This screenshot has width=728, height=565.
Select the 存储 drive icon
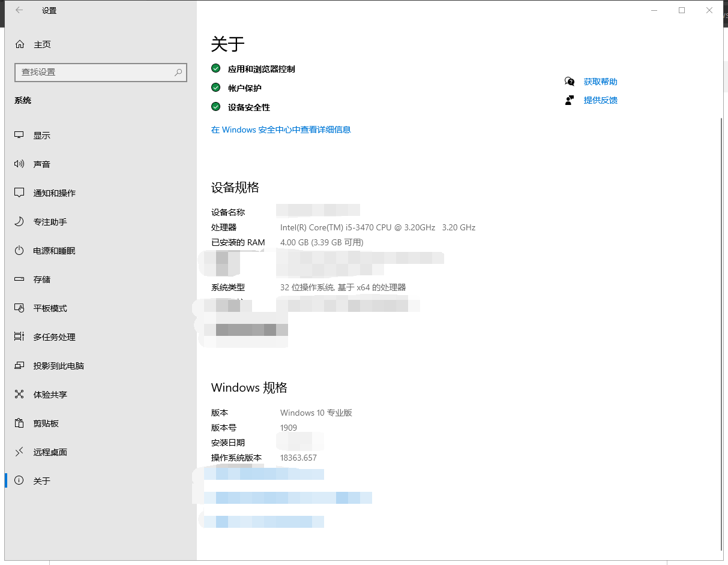[19, 280]
